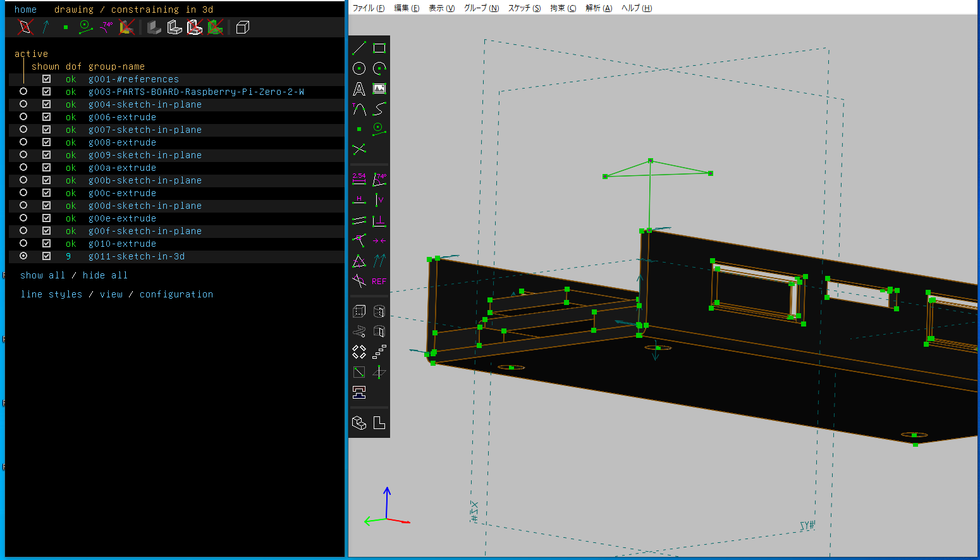This screenshot has width=980, height=560.
Task: Open the 拘束 (Constrain) menu
Action: (563, 8)
